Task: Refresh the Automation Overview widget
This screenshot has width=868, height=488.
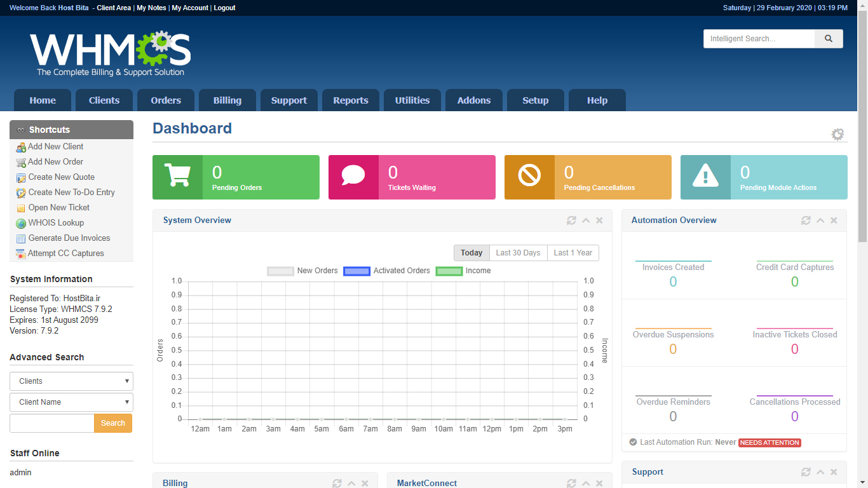Action: 806,220
